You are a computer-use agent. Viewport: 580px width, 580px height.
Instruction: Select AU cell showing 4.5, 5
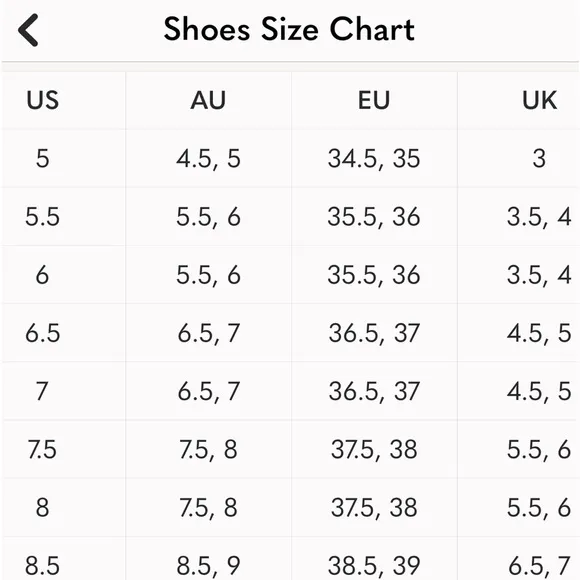pyautogui.click(x=208, y=158)
